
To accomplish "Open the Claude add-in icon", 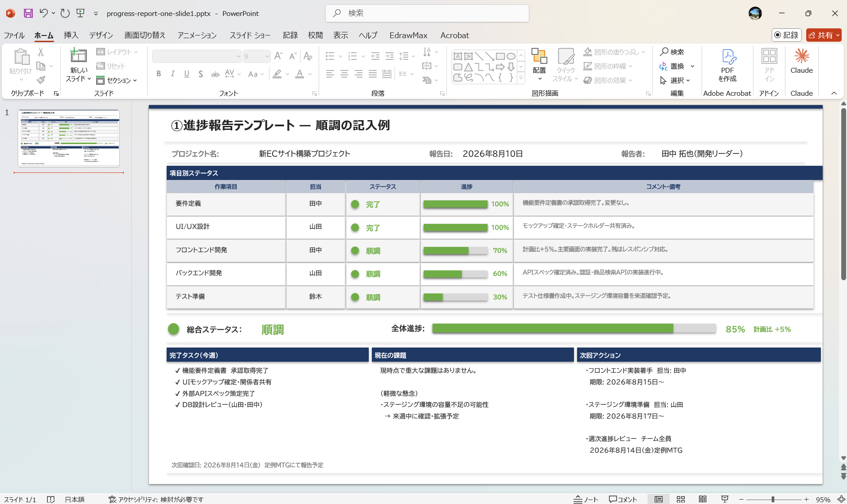I will click(801, 61).
